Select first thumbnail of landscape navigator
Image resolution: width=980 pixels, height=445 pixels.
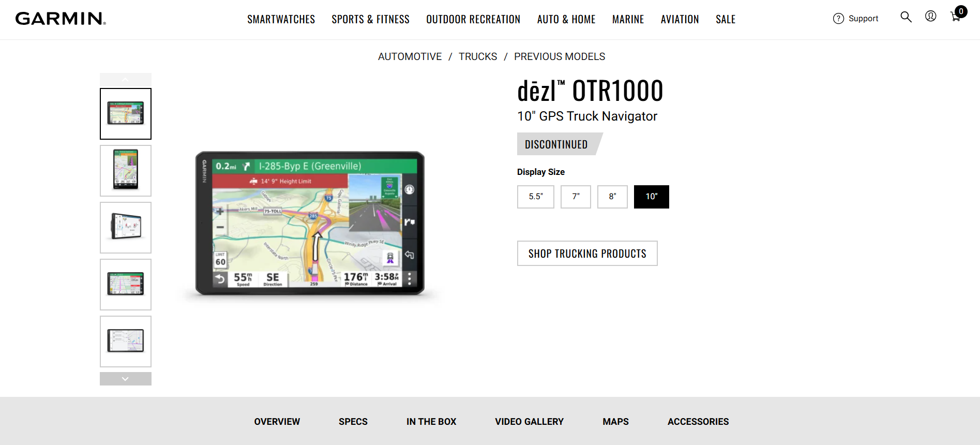126,114
